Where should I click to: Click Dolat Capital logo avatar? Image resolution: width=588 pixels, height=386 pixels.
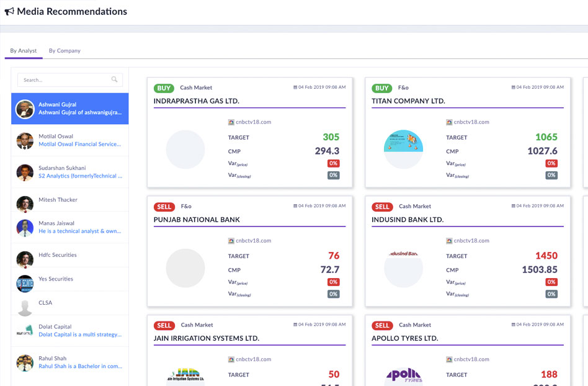[x=25, y=331]
